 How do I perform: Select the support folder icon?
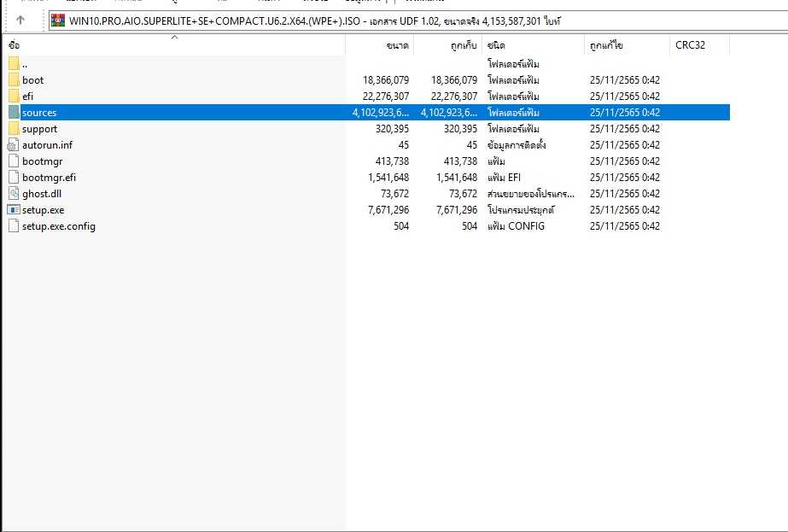pos(14,129)
